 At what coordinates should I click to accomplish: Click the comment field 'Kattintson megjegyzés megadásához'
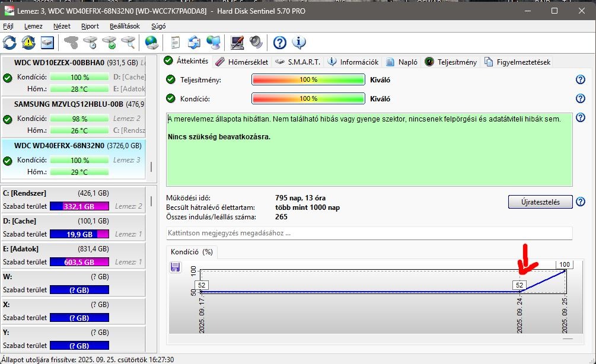click(x=369, y=233)
